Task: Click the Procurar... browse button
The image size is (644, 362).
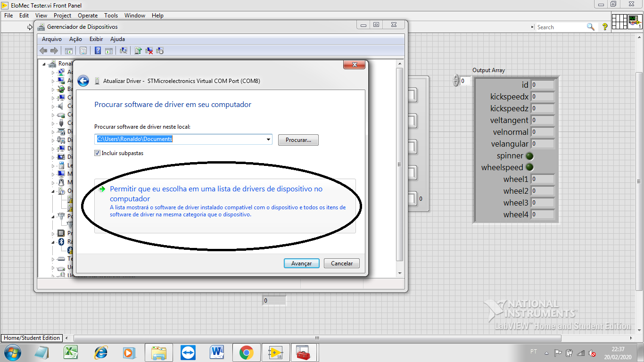Action: pyautogui.click(x=298, y=140)
